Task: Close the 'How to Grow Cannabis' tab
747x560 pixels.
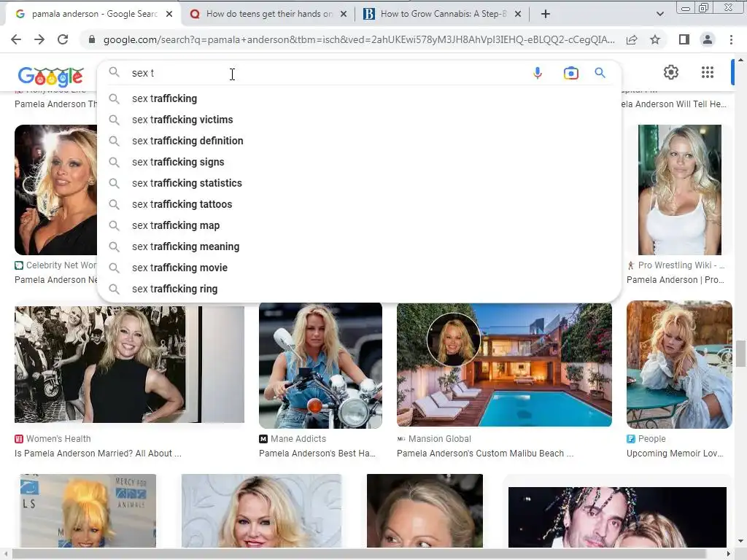Action: click(x=518, y=14)
